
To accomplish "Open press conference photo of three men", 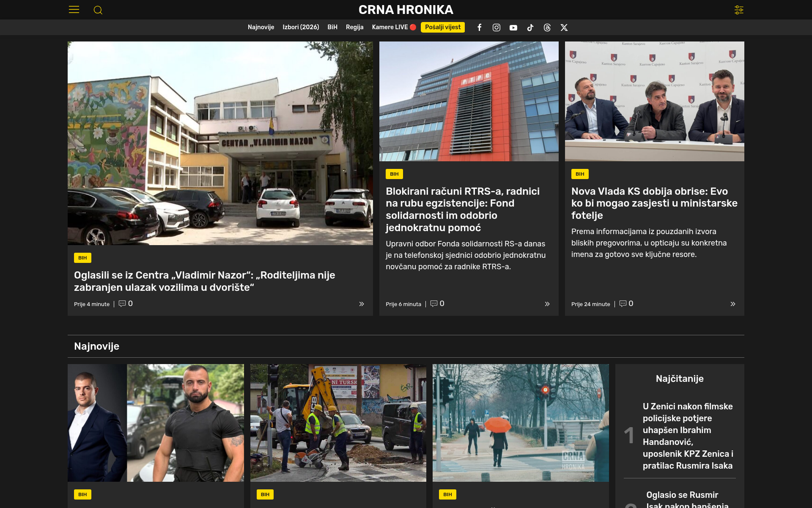I will [x=655, y=101].
